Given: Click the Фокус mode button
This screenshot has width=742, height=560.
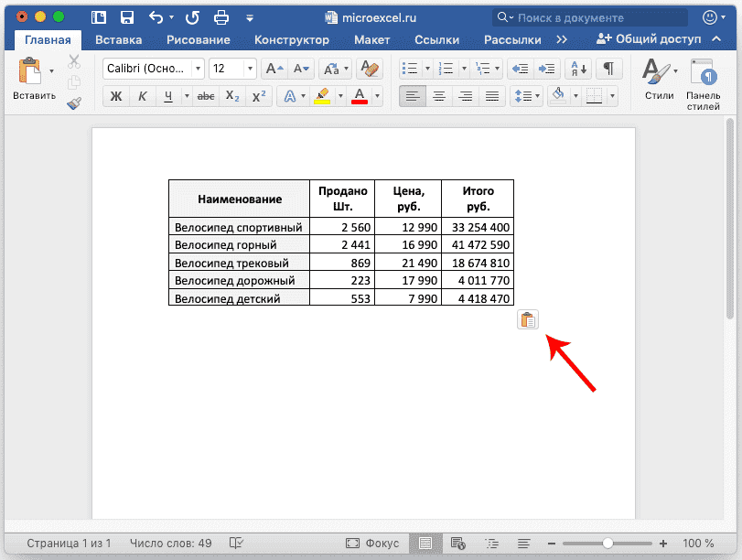Looking at the screenshot, I should pos(372,544).
